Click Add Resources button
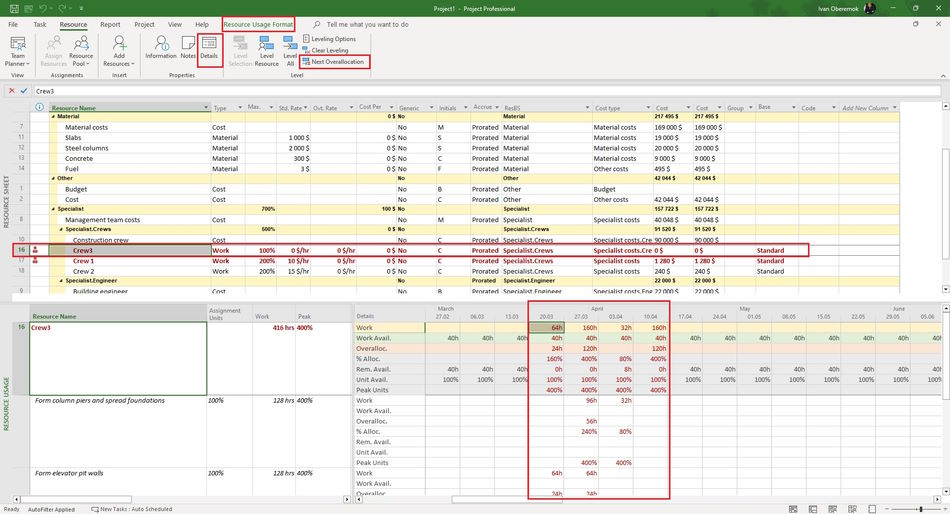Viewport: 950px width, 514px height. click(119, 51)
